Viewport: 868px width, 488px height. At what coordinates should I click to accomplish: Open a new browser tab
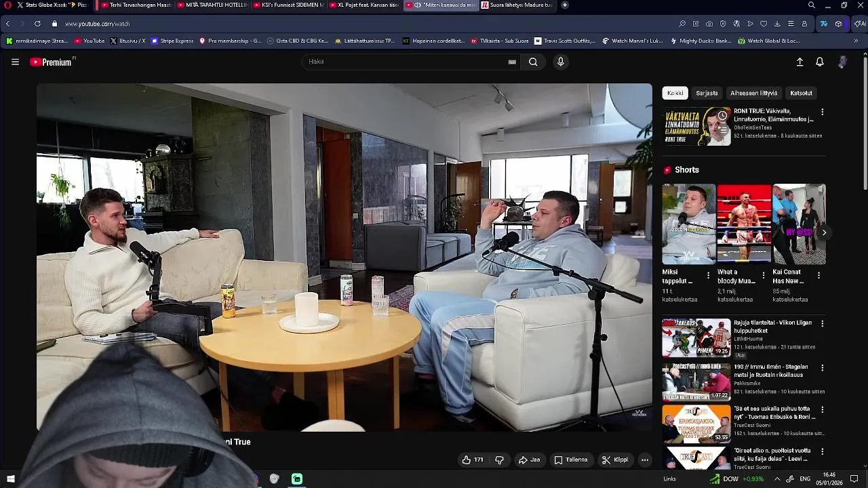tap(565, 5)
